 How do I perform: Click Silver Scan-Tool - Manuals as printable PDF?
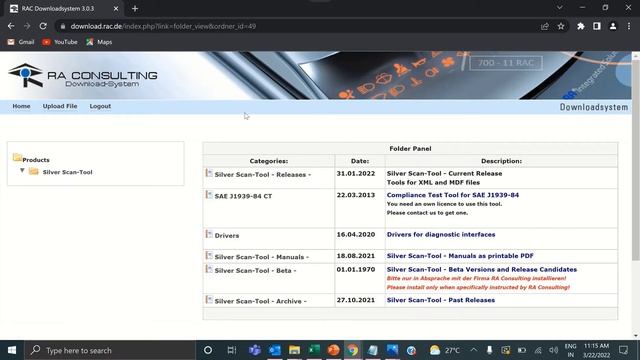460,256
